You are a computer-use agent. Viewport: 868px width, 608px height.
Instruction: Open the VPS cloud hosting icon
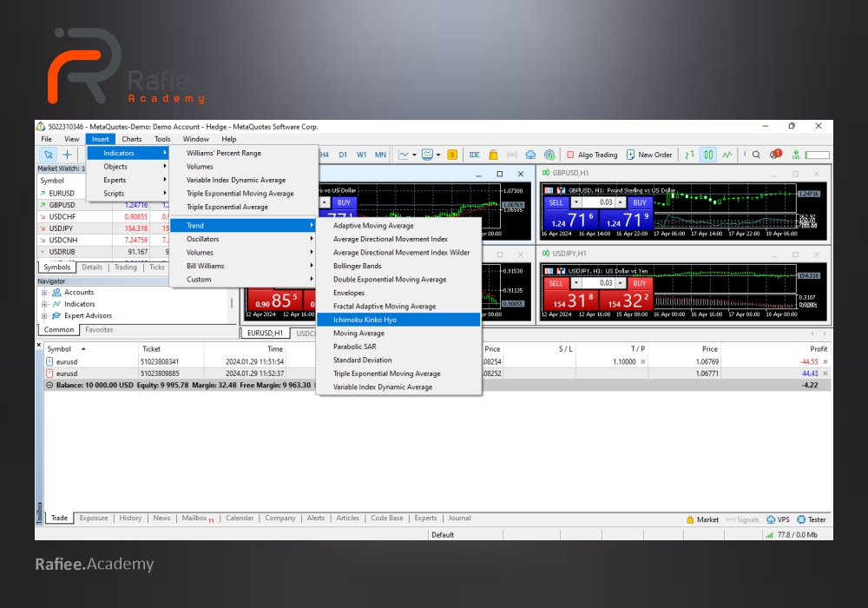[530, 155]
